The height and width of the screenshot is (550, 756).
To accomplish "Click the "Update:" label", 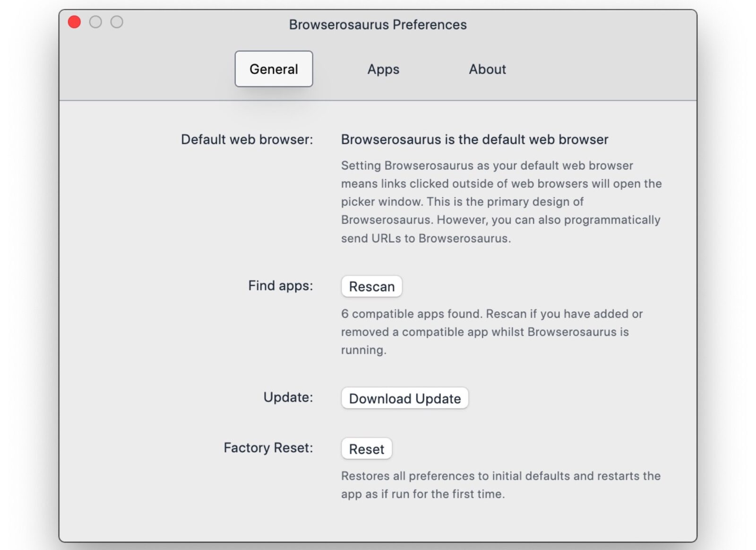I will 288,397.
